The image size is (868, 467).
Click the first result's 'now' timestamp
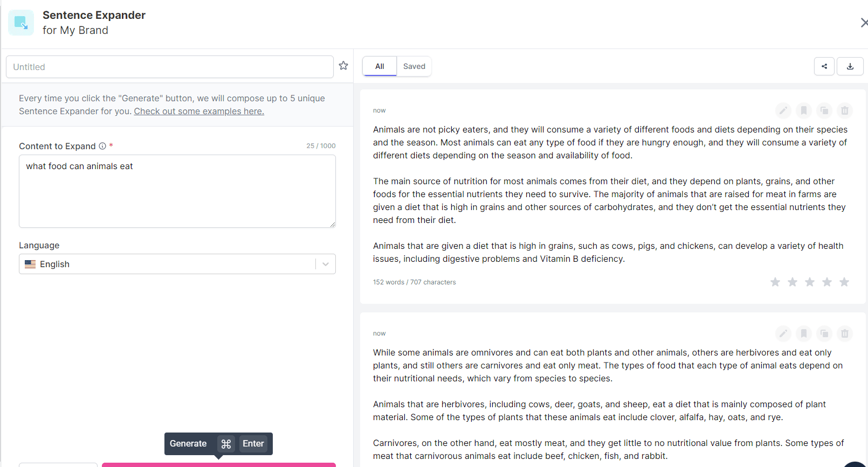tap(380, 110)
